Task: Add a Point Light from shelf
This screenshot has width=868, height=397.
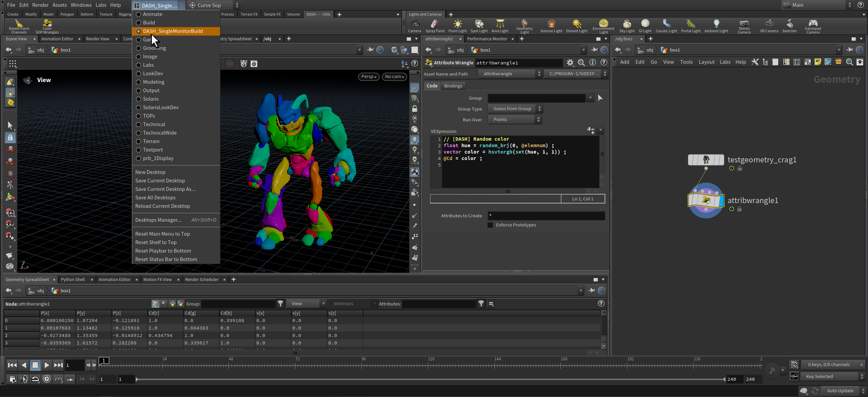Action: [x=457, y=26]
